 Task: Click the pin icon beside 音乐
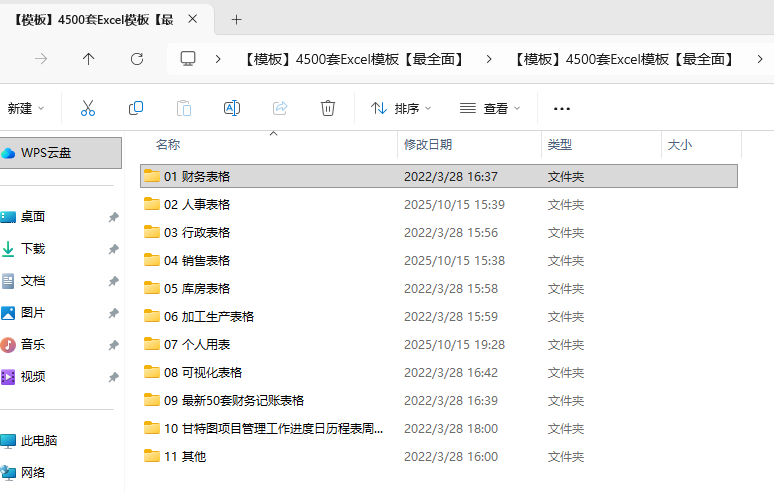pyautogui.click(x=114, y=345)
